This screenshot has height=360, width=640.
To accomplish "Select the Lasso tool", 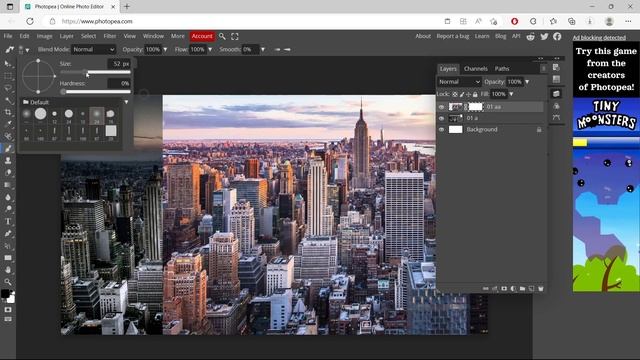I will tap(8, 88).
